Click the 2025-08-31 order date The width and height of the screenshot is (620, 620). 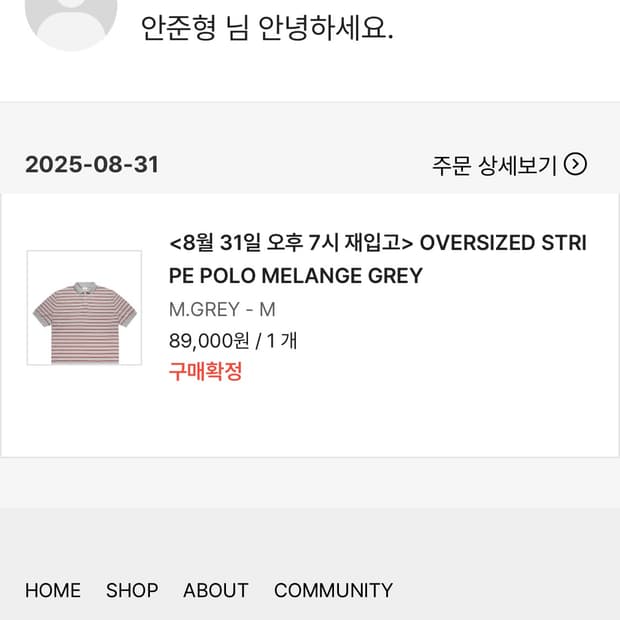(92, 165)
